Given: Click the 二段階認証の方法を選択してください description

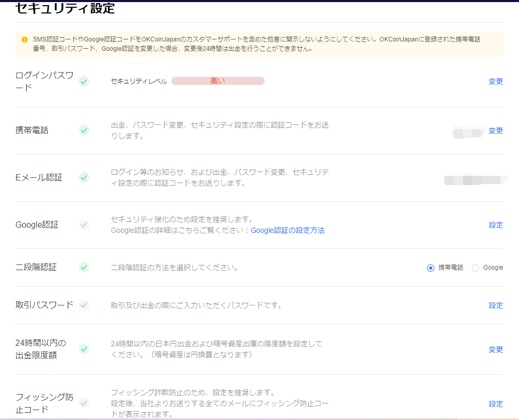Looking at the screenshot, I should 174,268.
